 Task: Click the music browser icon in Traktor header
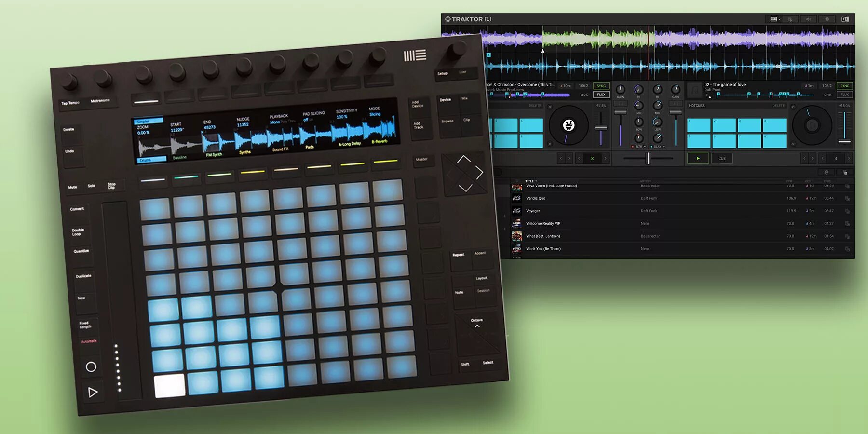coord(790,19)
